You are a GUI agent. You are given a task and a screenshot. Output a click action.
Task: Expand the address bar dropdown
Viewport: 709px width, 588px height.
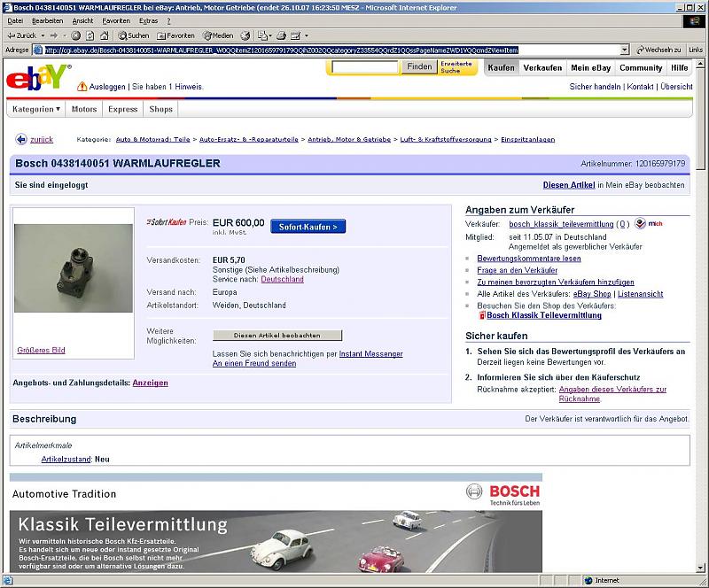(x=625, y=50)
